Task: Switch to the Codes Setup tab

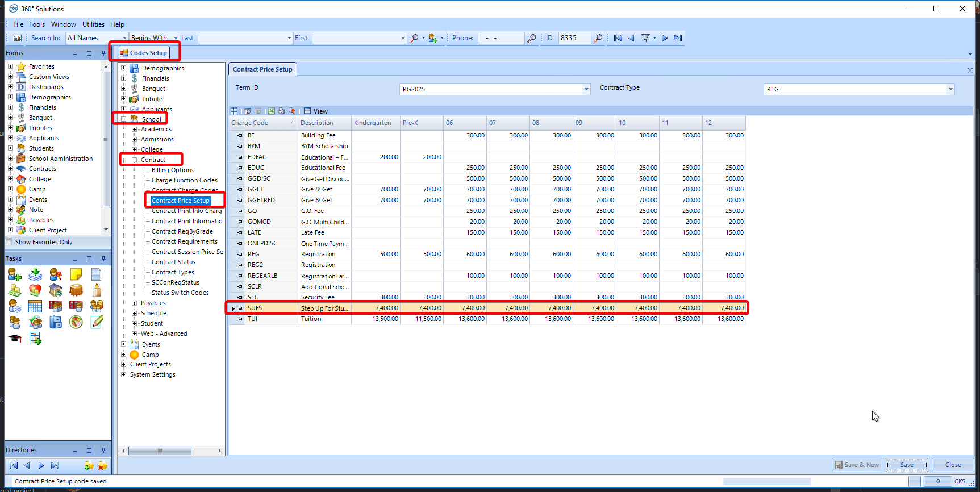Action: coord(144,53)
